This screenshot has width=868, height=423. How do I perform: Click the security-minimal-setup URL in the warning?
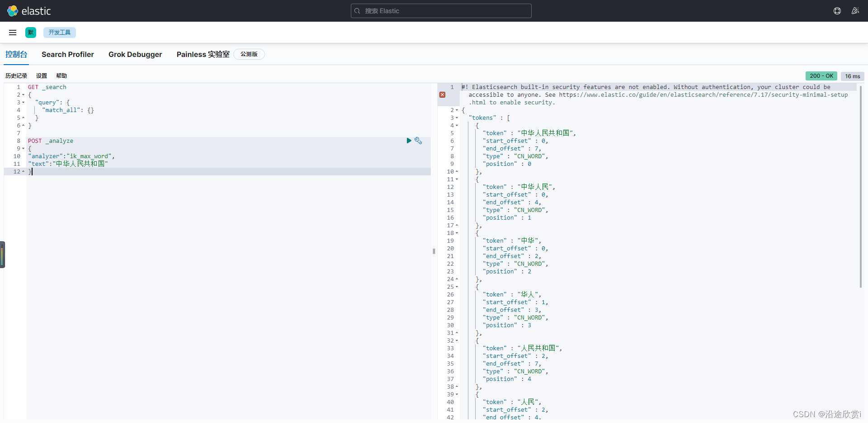pos(703,95)
